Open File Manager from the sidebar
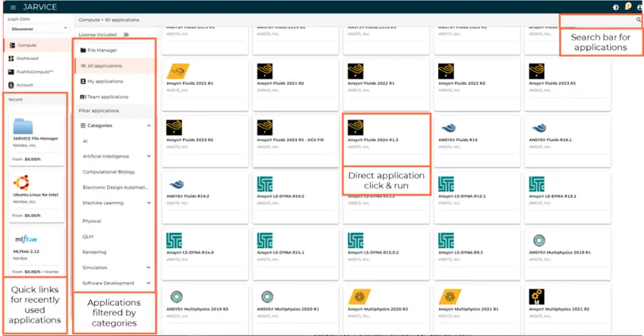This screenshot has width=644, height=336. pos(103,50)
